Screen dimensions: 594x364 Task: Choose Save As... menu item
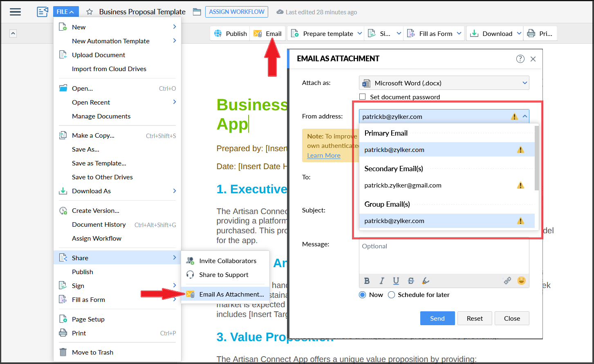[x=117, y=149]
